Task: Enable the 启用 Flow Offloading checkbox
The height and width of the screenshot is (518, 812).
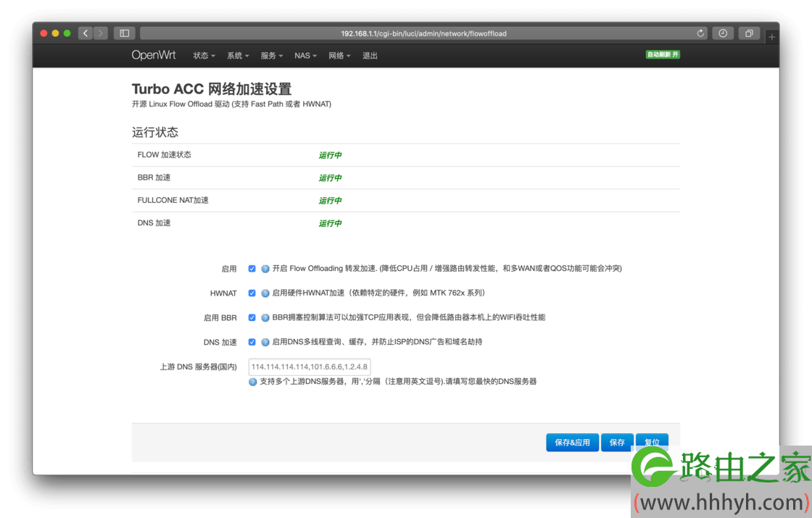Action: 252,269
